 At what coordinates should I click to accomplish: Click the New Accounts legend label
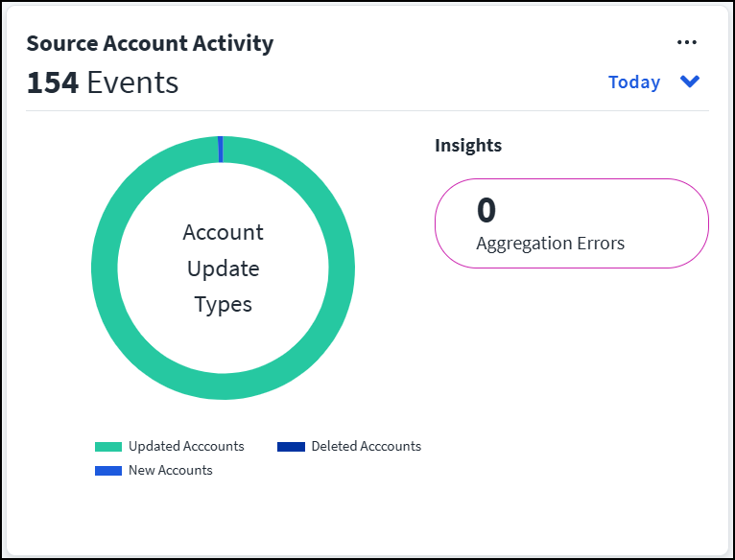171,470
